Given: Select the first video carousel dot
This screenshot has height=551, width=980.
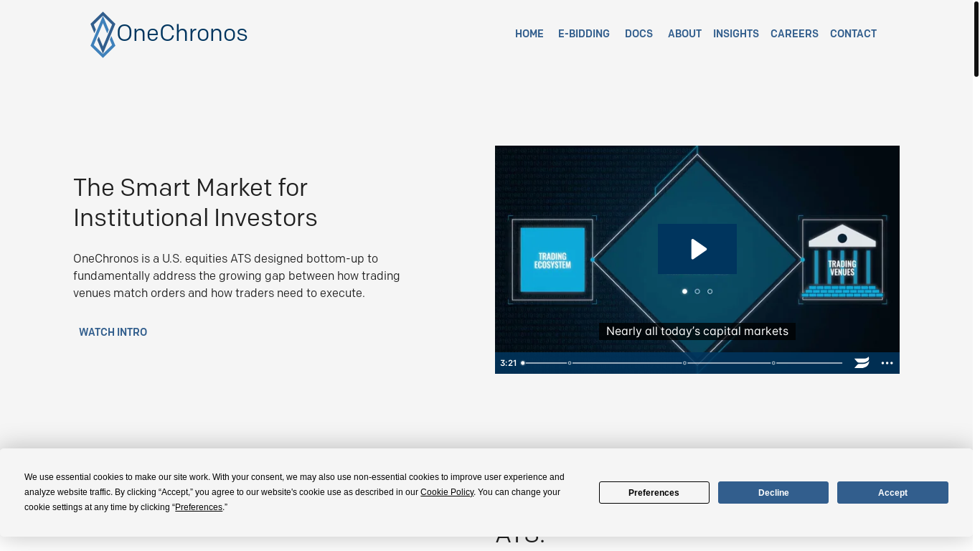Looking at the screenshot, I should pos(684,291).
